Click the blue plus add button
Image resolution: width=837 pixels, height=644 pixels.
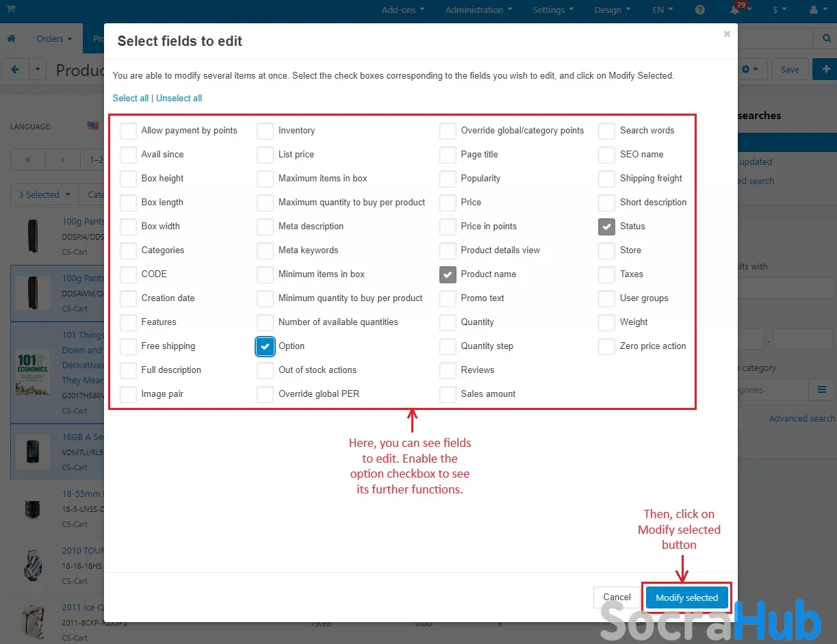825,70
